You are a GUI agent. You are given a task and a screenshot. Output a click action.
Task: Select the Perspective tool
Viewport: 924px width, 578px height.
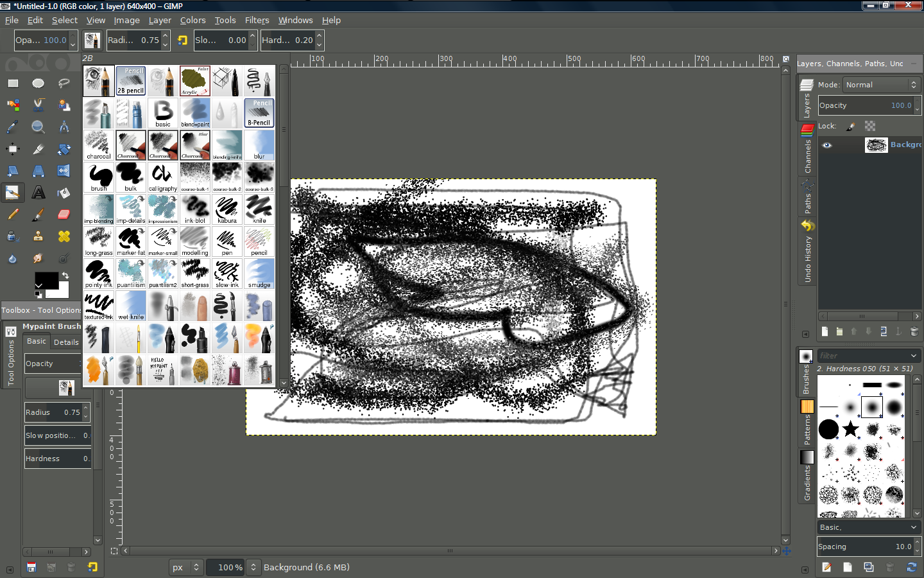click(38, 171)
